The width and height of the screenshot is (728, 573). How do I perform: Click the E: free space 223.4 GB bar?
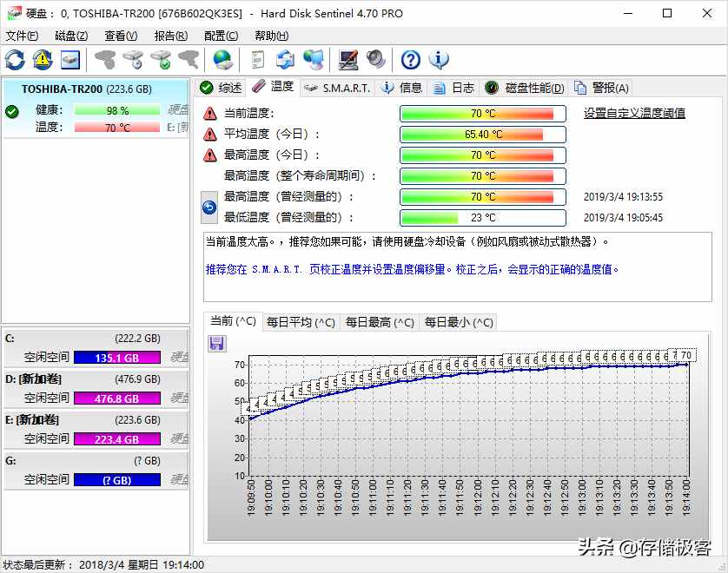click(x=117, y=439)
